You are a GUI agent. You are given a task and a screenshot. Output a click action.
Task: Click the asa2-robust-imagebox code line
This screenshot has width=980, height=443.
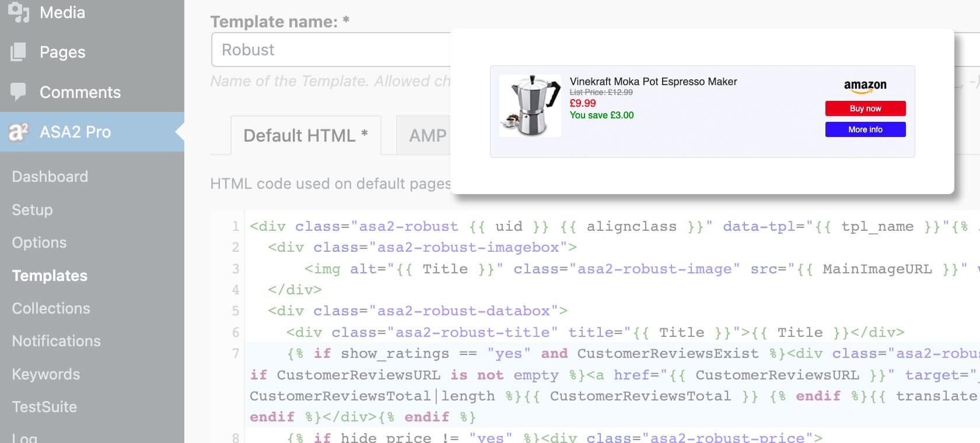[x=422, y=247]
